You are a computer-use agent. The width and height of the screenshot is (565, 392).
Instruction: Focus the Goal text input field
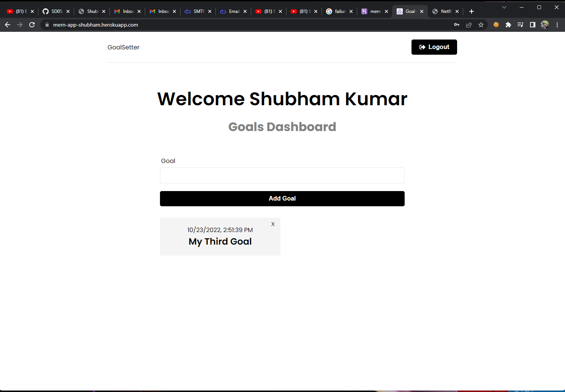282,175
